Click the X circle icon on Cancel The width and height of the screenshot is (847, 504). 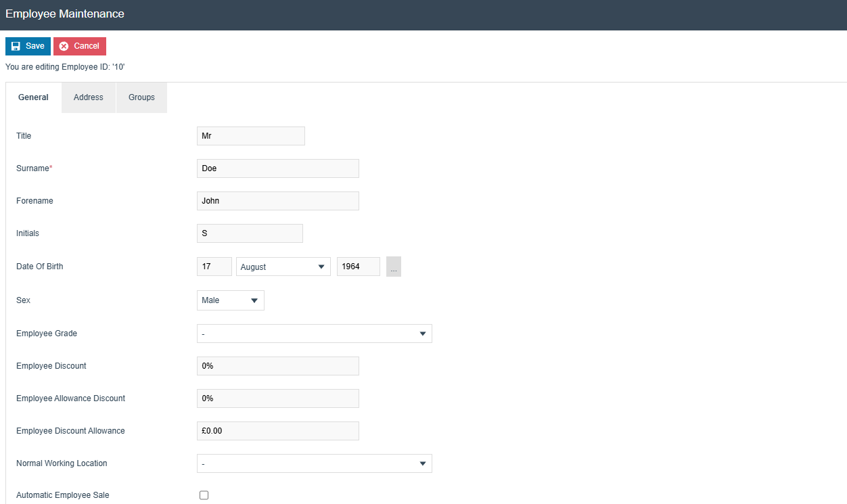coord(64,46)
